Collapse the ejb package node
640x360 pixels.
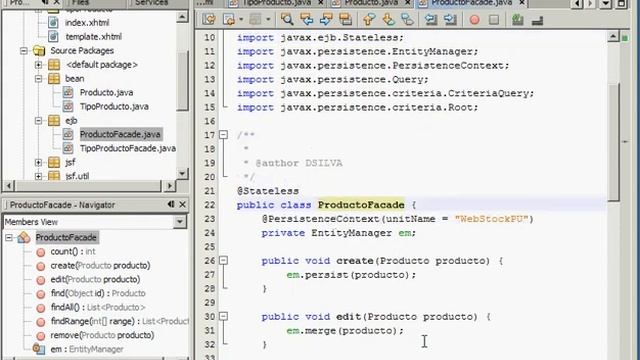tap(38, 120)
